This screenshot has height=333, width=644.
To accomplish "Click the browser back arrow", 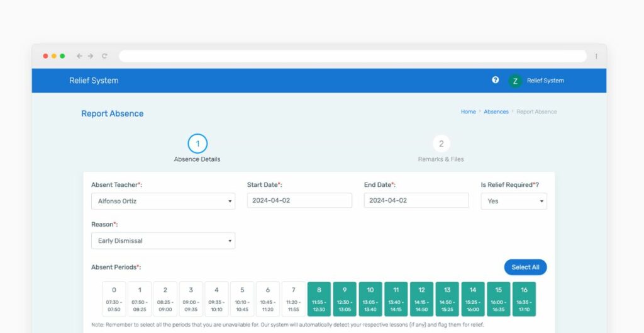I will (79, 56).
